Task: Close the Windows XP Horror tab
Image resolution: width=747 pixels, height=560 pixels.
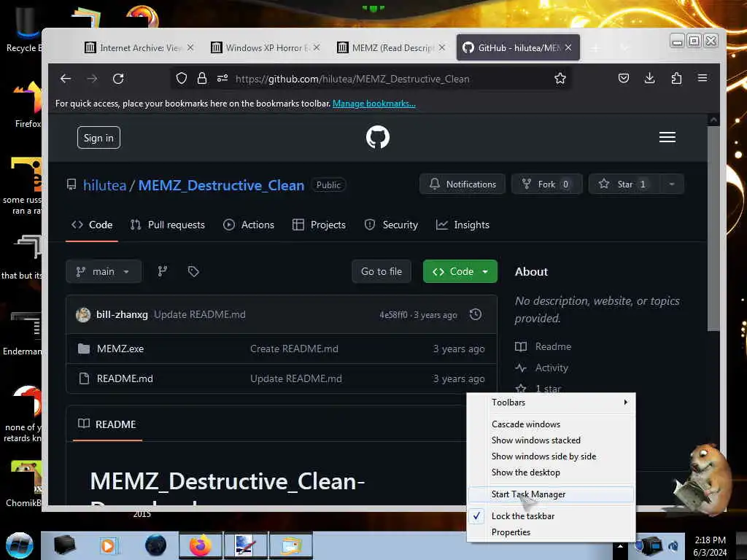Action: click(x=317, y=47)
